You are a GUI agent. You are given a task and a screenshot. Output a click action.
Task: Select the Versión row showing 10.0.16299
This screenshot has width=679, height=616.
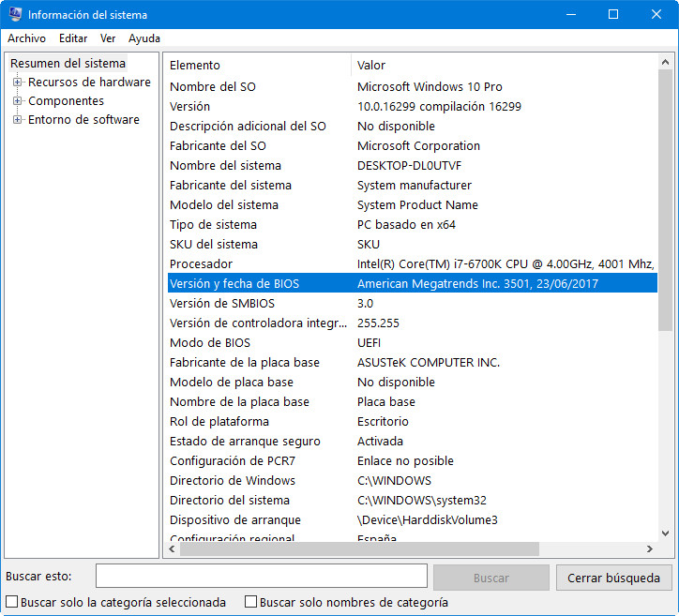pos(413,107)
